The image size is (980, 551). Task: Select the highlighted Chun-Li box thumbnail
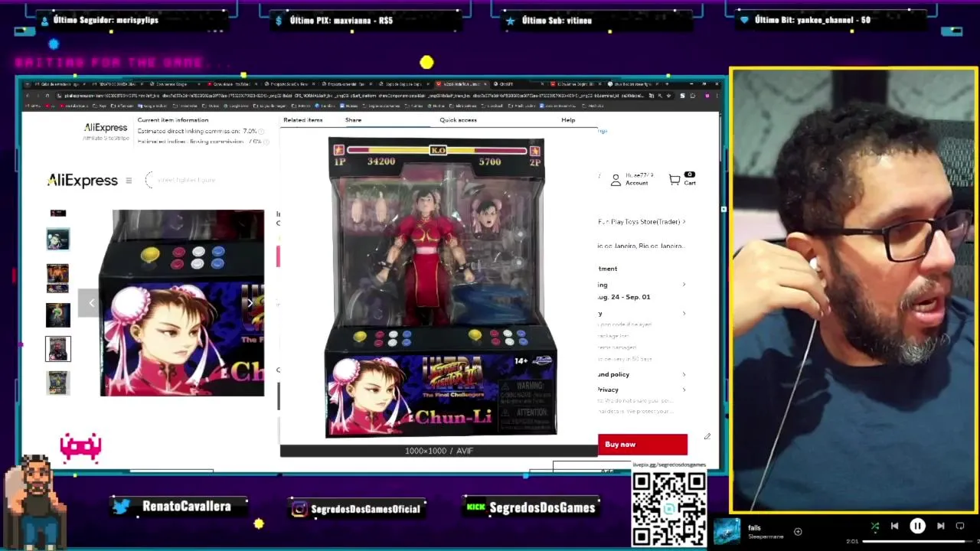pos(58,349)
